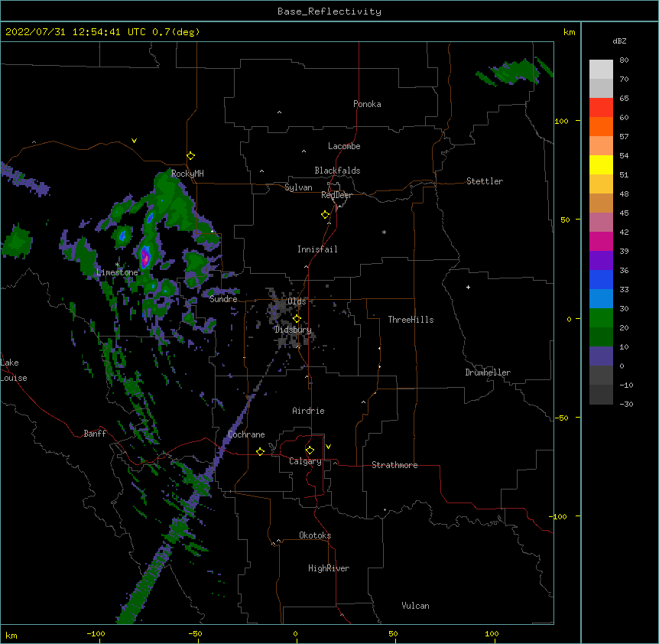Click the Sylvan label
This screenshot has height=644, width=659.
(298, 187)
